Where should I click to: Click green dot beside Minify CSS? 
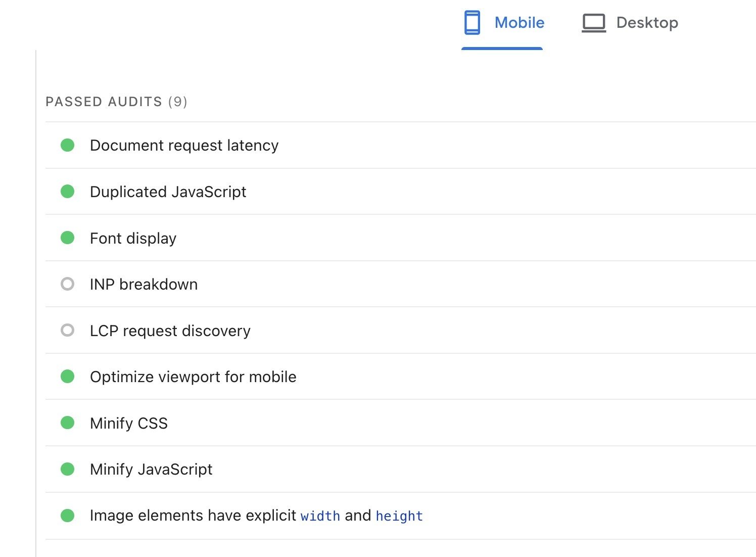(x=67, y=423)
